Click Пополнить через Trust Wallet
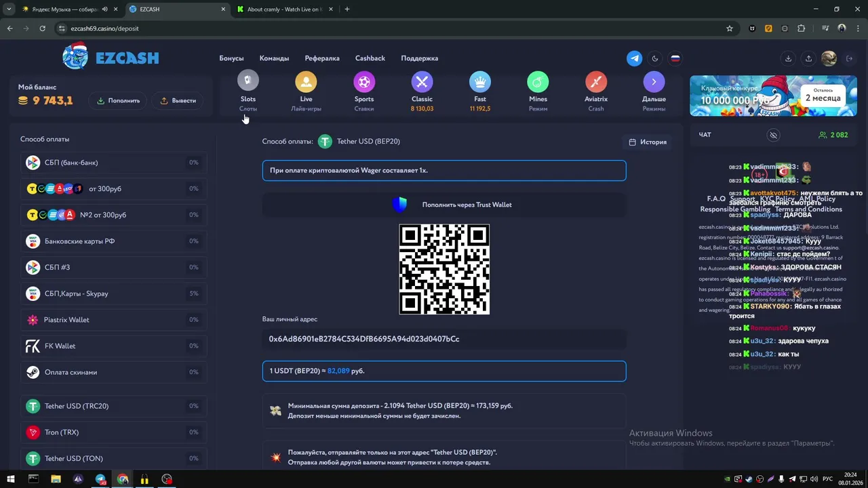 [x=444, y=205]
